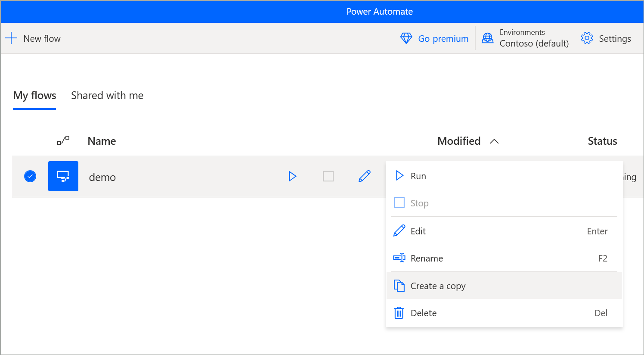Click the Power Automate title text
Screen dimensions: 644x355
(380, 12)
